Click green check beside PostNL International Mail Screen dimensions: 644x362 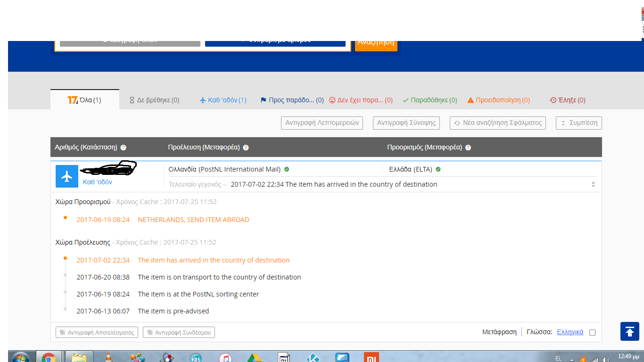(287, 169)
